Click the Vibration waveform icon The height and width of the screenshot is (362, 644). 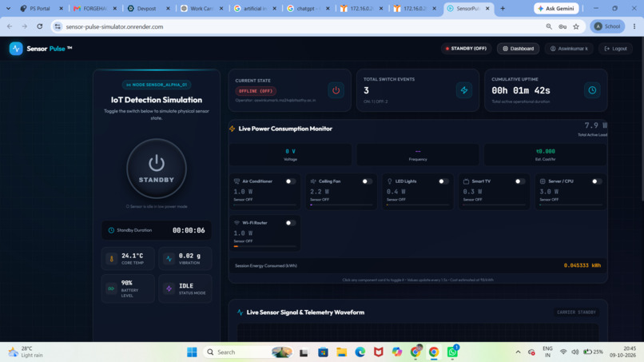pyautogui.click(x=169, y=259)
